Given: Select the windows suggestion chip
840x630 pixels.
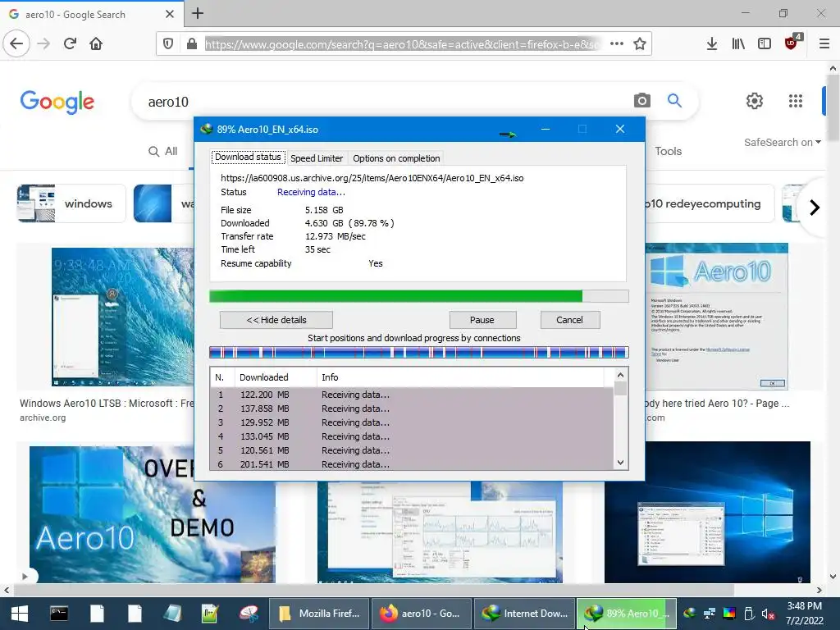Looking at the screenshot, I should pyautogui.click(x=71, y=203).
